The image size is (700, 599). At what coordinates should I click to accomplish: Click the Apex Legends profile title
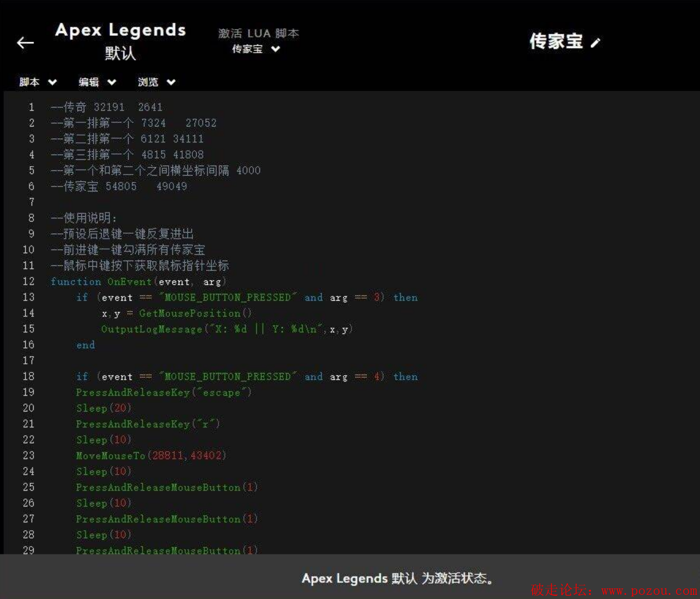[x=121, y=30]
